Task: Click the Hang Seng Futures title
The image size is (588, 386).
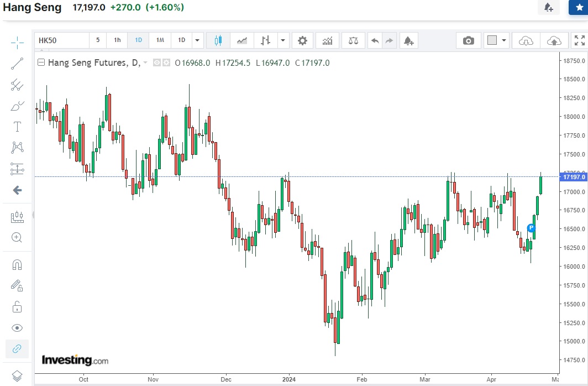Action: pyautogui.click(x=94, y=62)
